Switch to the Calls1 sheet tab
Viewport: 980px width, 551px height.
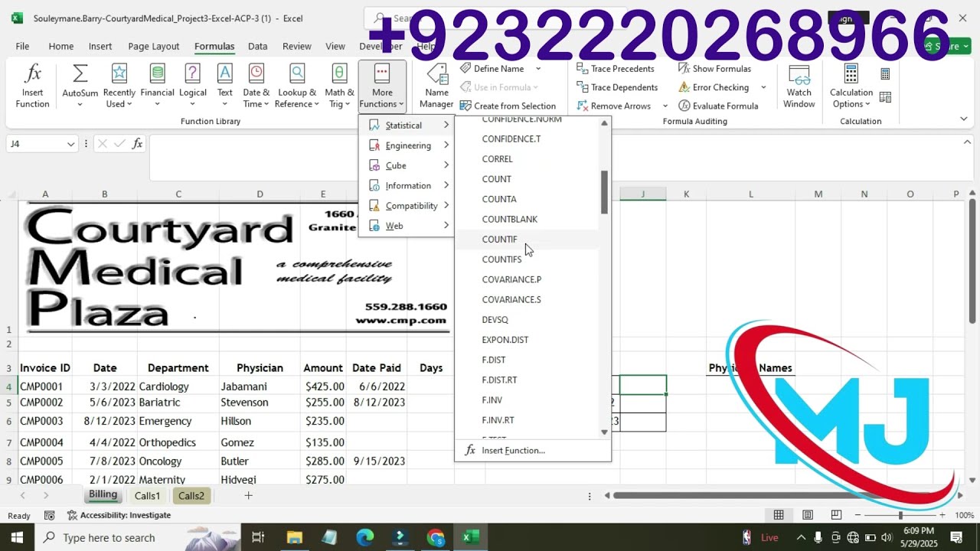click(x=147, y=496)
